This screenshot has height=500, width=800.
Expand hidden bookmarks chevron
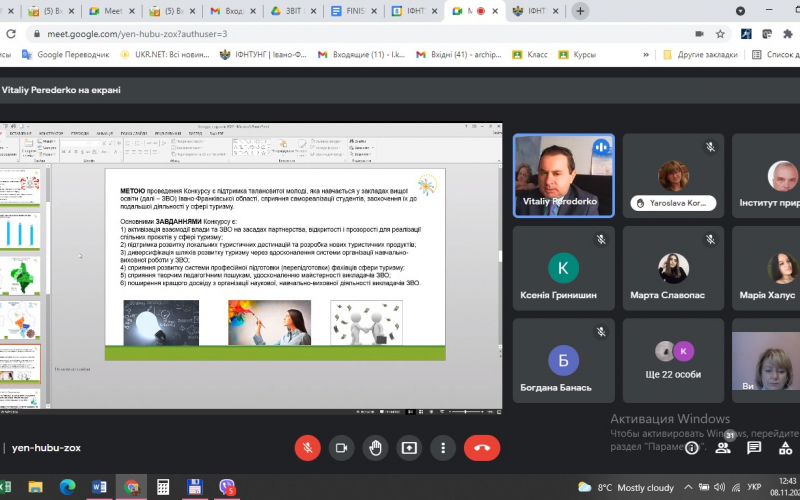click(x=646, y=54)
